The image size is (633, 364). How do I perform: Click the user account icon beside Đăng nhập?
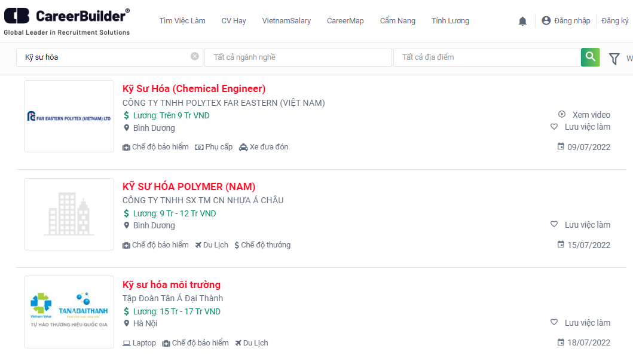coord(546,21)
